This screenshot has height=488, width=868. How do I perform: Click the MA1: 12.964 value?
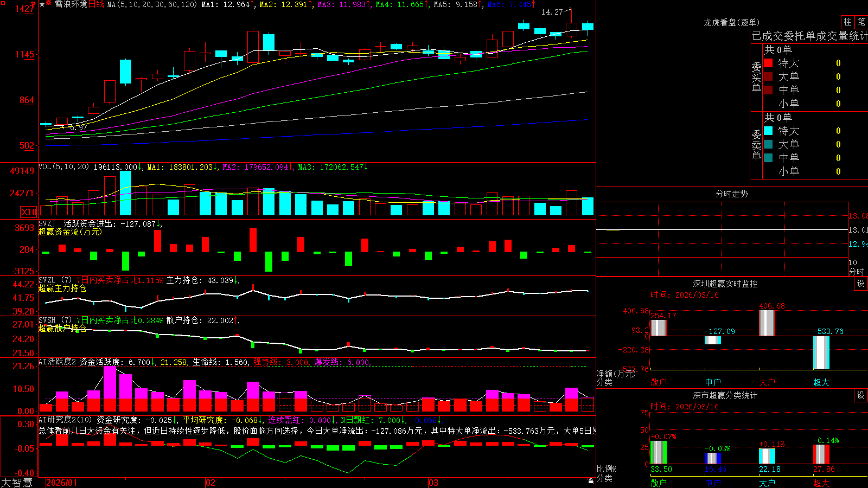tap(227, 4)
